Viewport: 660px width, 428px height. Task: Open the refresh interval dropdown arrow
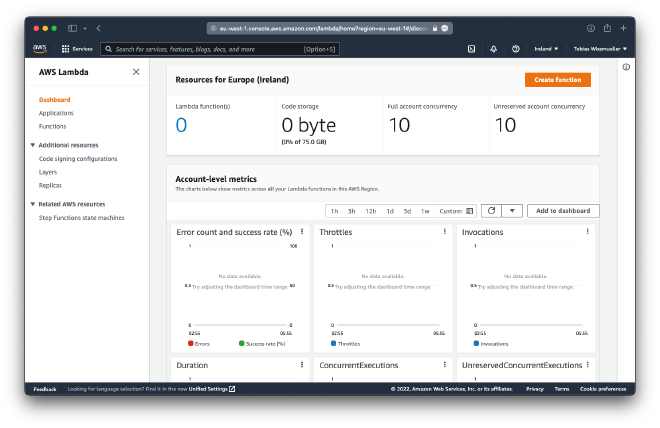511,211
